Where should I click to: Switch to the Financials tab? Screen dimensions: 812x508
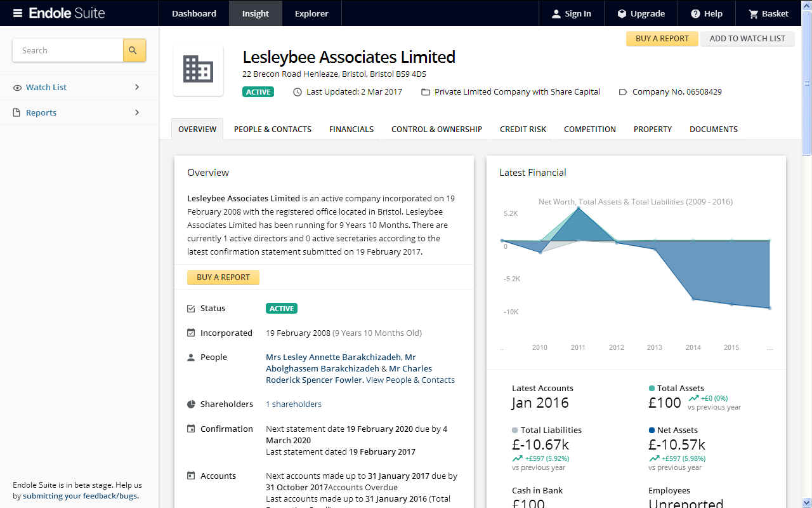(351, 129)
